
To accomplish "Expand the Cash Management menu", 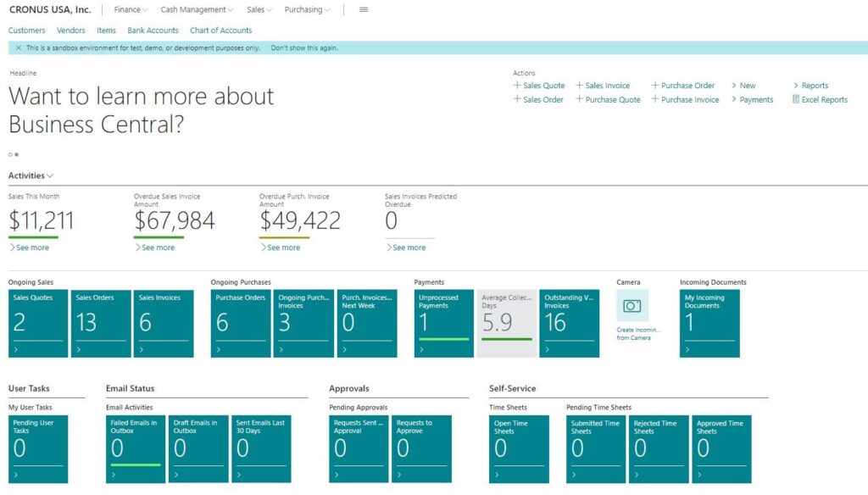I will pyautogui.click(x=197, y=9).
